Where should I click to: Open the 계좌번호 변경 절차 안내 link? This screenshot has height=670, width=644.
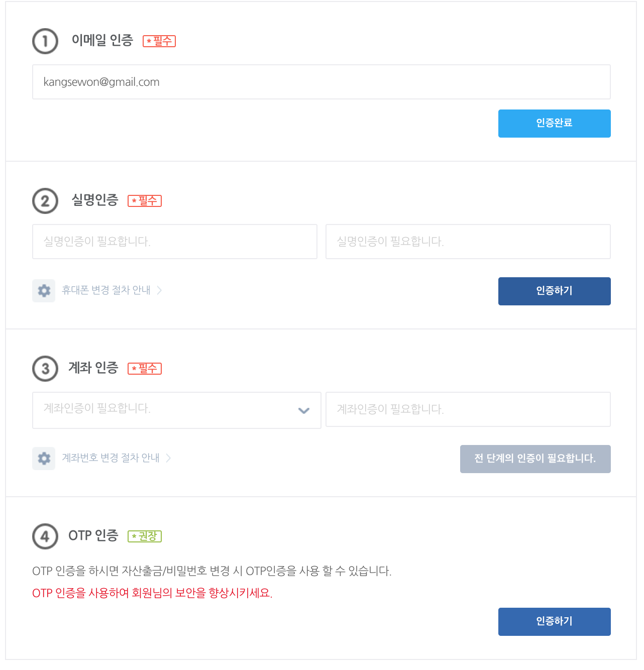[x=111, y=458]
